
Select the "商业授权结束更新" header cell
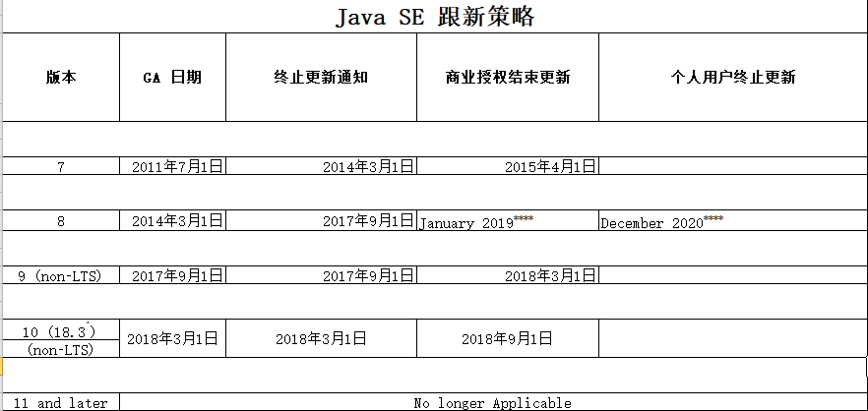coord(507,78)
